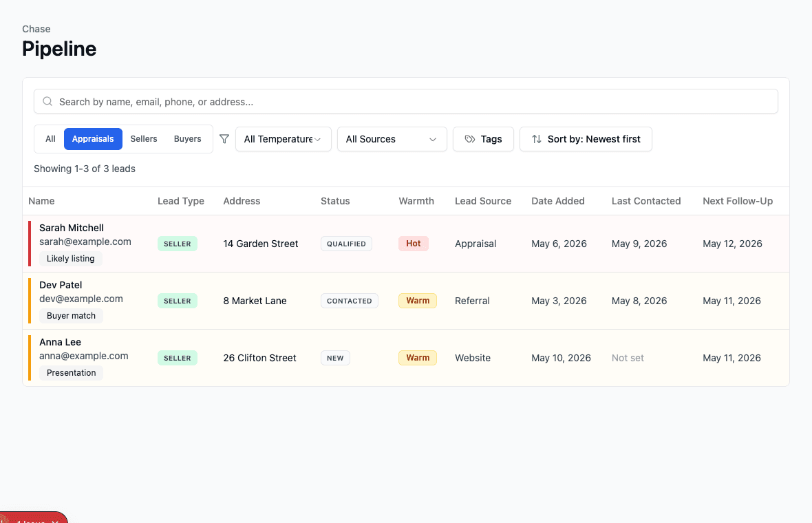The width and height of the screenshot is (812, 523).
Task: Open the Tags filter button
Action: [x=483, y=139]
